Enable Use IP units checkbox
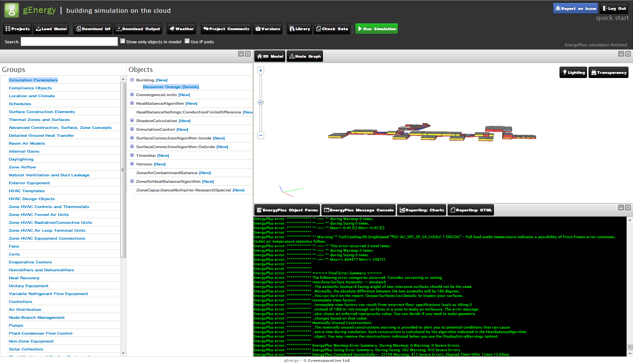 click(187, 41)
